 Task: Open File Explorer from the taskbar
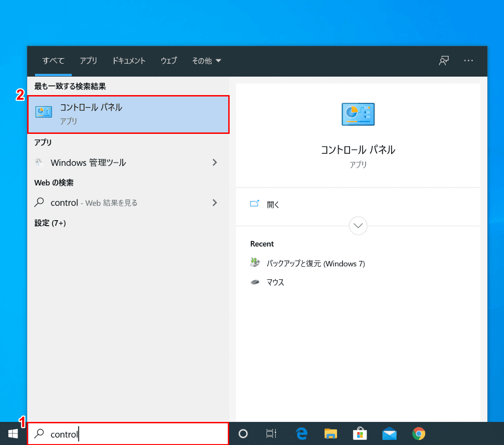click(x=331, y=434)
